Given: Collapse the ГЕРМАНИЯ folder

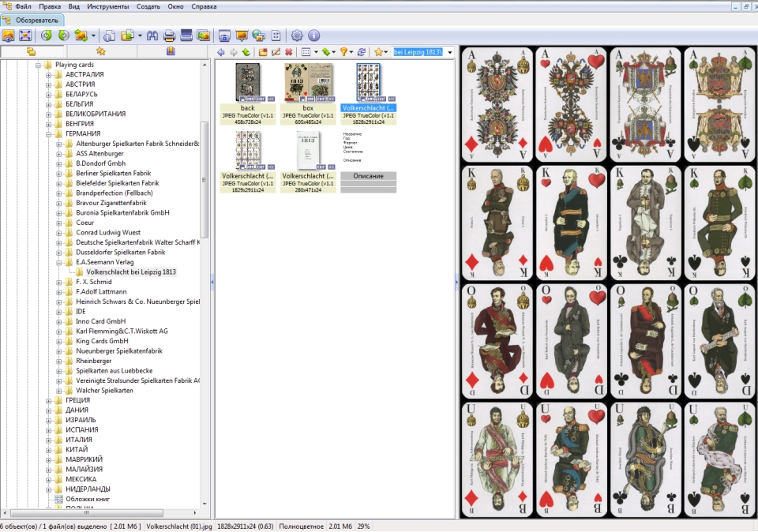Looking at the screenshot, I should (48, 134).
